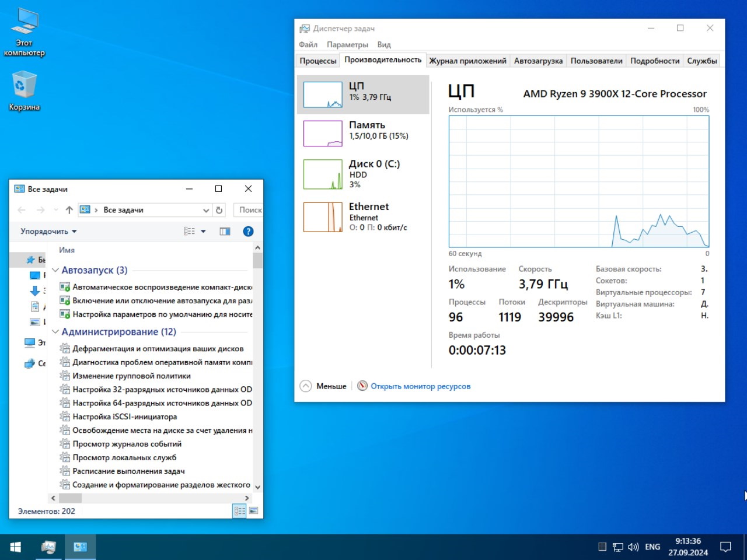The height and width of the screenshot is (560, 747).
Task: Select Настройка iSCSI-инициатора item
Action: point(118,417)
